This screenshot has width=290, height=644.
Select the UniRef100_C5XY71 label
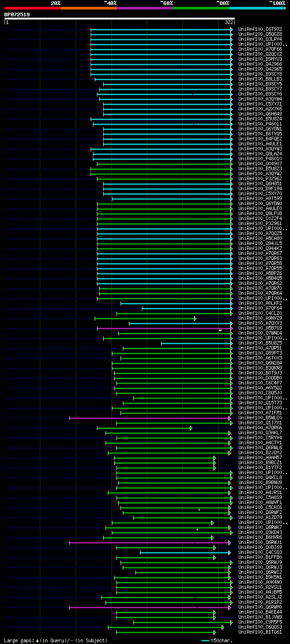(260, 104)
